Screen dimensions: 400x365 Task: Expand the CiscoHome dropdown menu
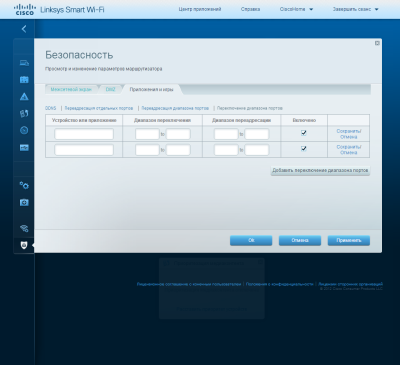296,9
